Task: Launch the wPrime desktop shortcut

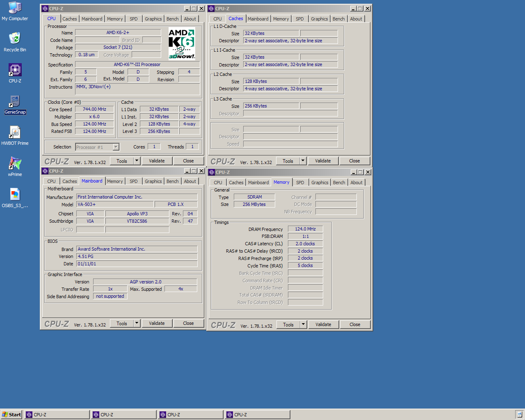Action: (15, 167)
